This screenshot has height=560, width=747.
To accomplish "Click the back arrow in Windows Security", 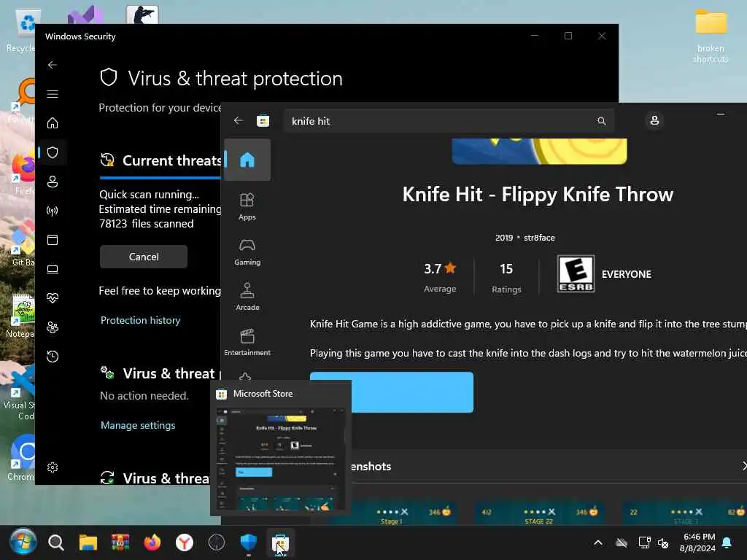I will [x=53, y=65].
